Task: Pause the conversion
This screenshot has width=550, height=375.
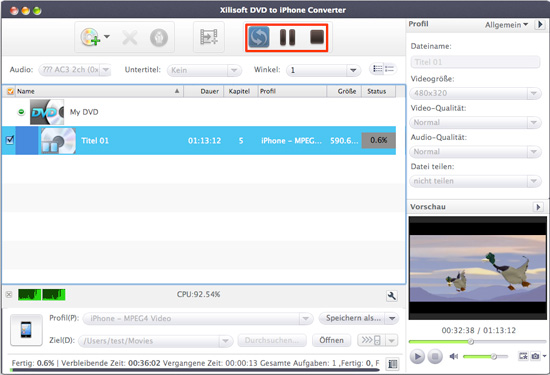Action: pos(287,37)
